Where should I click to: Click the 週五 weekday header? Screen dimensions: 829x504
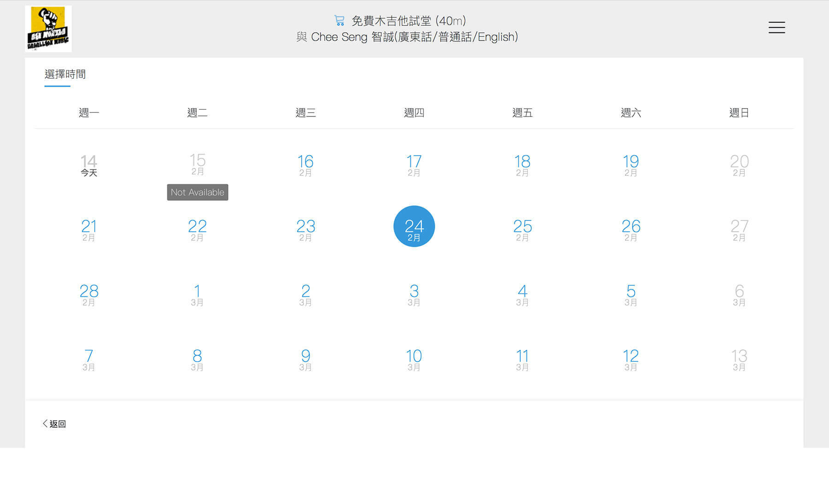522,113
